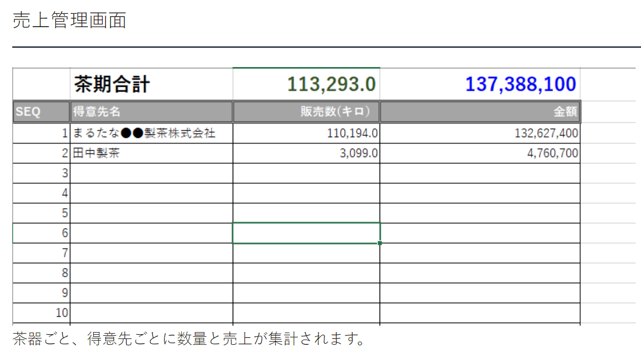Select the 132,627,400 amount cell
The image size is (641, 364).
[480, 133]
